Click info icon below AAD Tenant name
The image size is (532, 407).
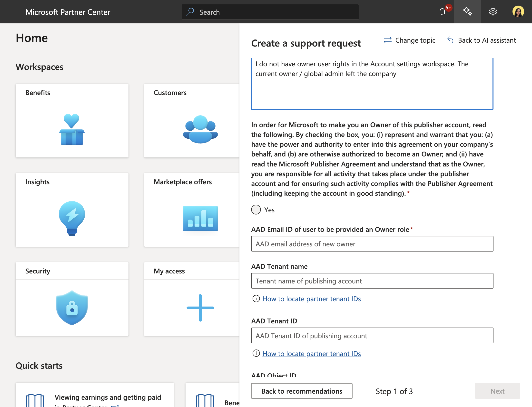pos(256,299)
